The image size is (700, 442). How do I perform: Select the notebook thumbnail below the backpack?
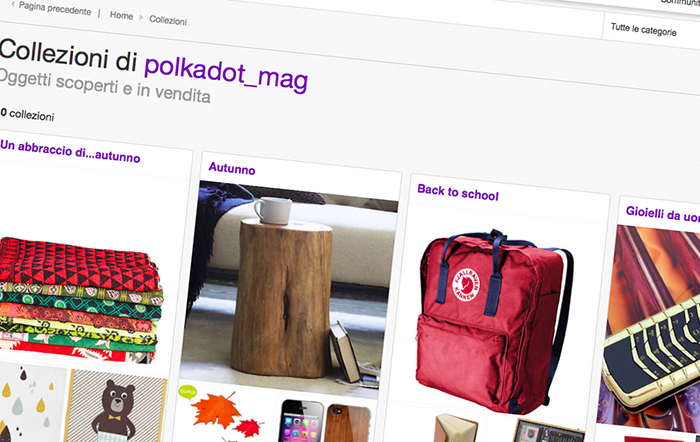point(454,428)
